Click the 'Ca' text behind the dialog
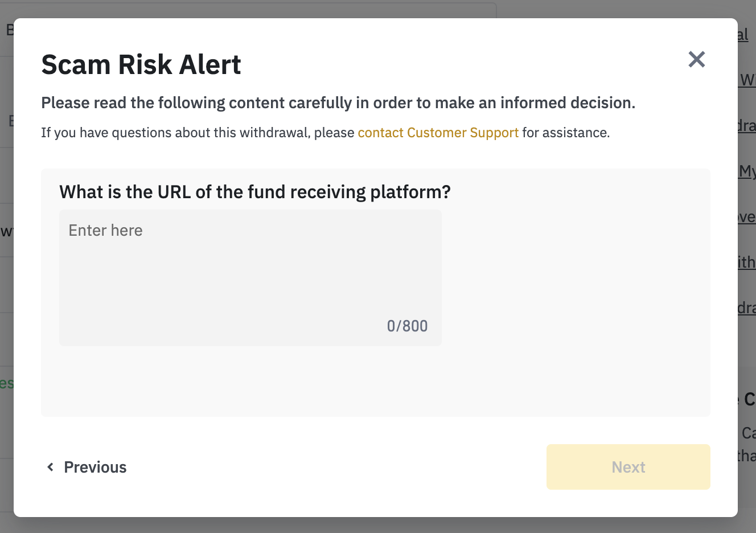The height and width of the screenshot is (533, 756). pyautogui.click(x=748, y=433)
